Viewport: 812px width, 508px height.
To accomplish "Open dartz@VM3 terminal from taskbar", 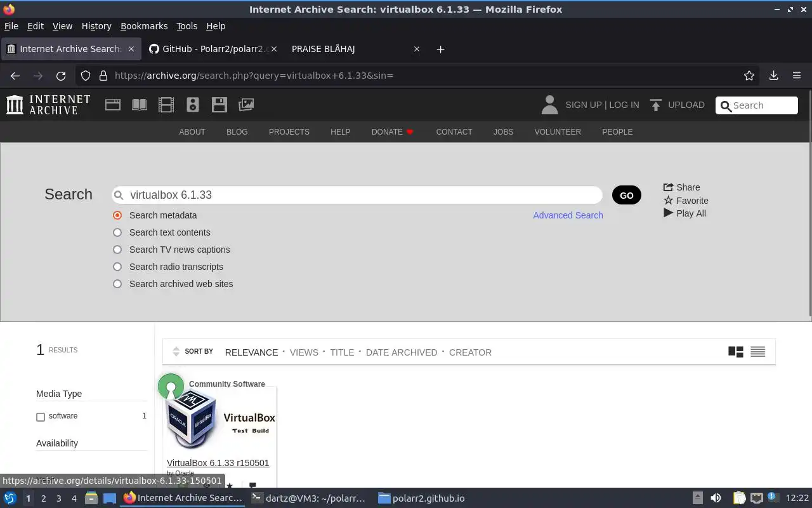I will [308, 498].
